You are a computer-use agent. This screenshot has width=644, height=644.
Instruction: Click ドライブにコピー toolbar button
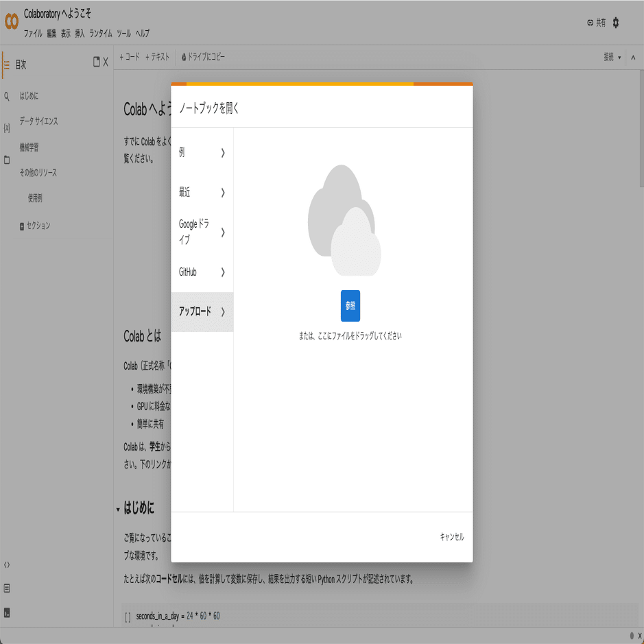[x=203, y=57]
